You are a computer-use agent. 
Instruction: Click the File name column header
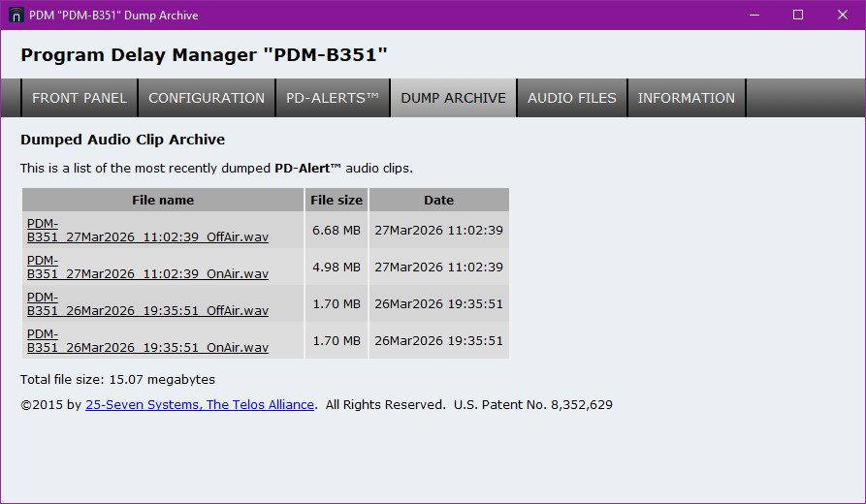163,201
